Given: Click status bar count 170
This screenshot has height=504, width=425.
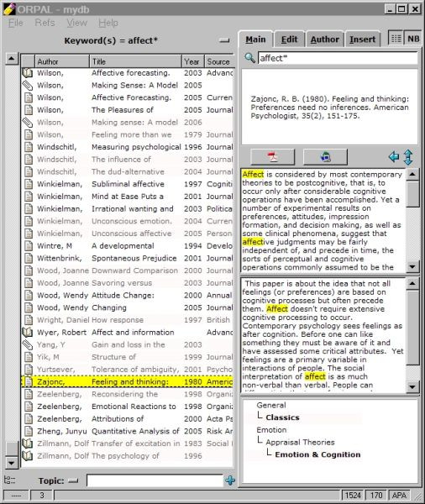Looking at the screenshot, I should tap(376, 495).
